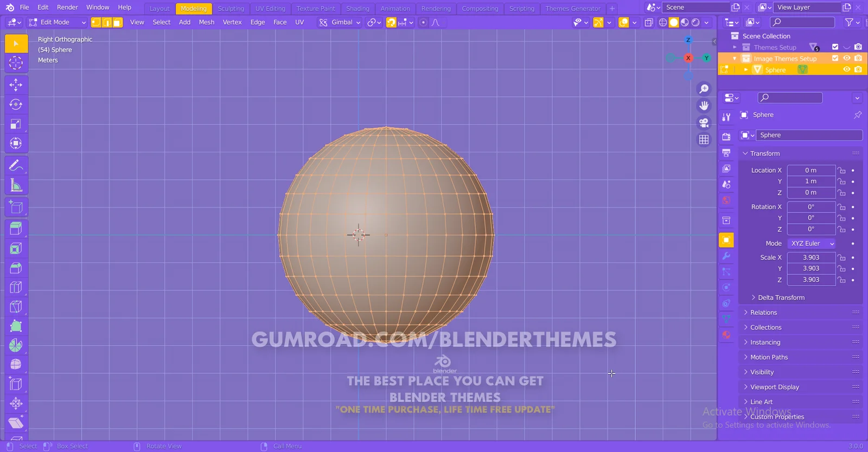Activate the Cursor tool

16,63
